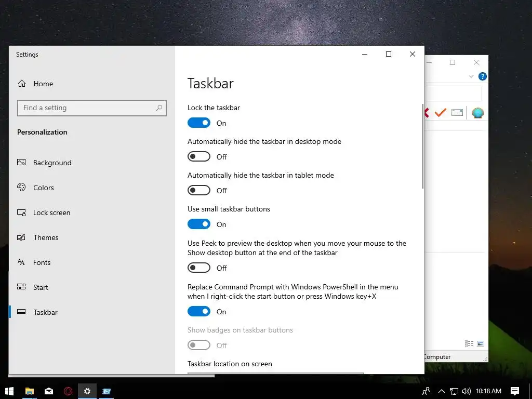Viewport: 532px width, 399px height.
Task: Click the Colors palette icon
Action: tap(21, 187)
